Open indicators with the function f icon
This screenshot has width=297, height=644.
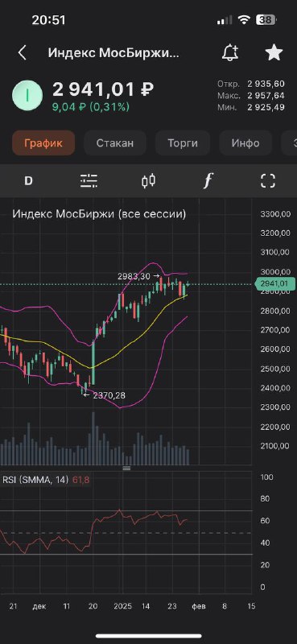click(208, 180)
